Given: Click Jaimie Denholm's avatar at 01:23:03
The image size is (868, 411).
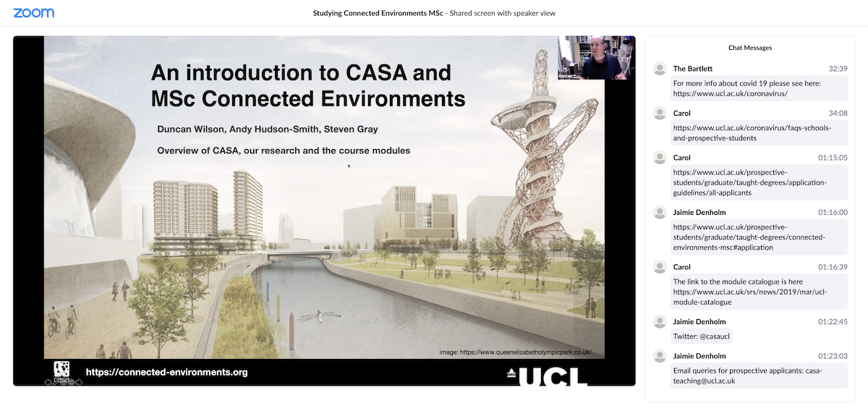Looking at the screenshot, I should [x=660, y=356].
